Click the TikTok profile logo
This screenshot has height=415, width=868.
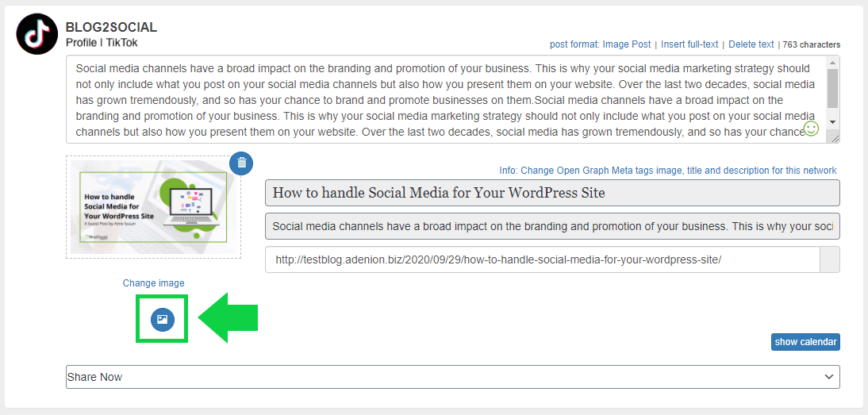pos(37,34)
